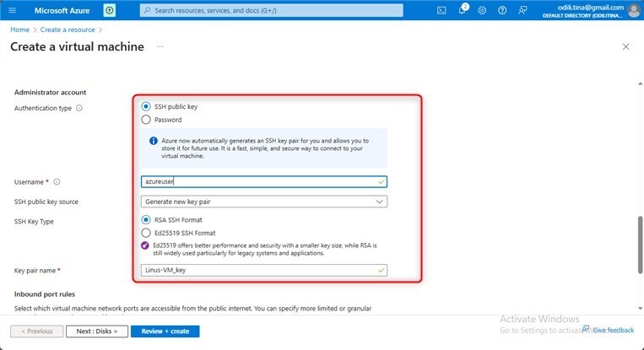Open the more options ellipsis beside title
Viewport: 644px width, 350px height.
tap(160, 46)
